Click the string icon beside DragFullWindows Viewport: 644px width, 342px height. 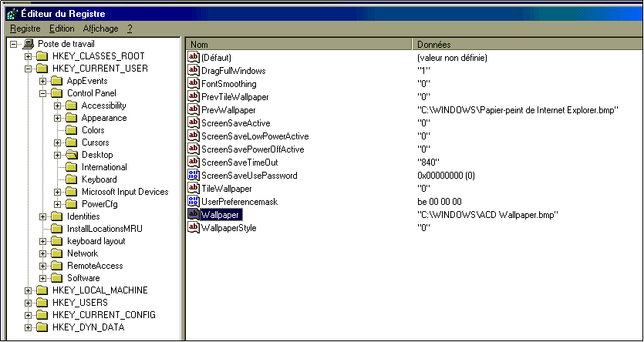(193, 71)
